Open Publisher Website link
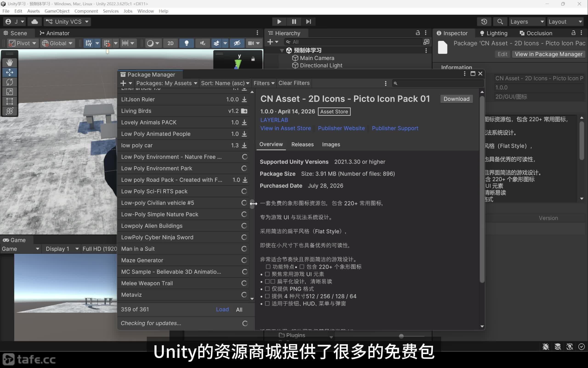 [x=341, y=128]
